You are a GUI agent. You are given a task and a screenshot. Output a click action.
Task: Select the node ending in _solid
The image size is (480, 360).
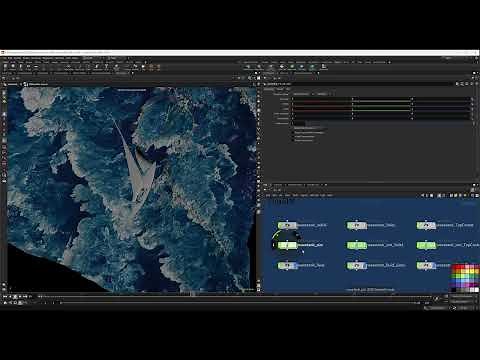[x=287, y=226]
